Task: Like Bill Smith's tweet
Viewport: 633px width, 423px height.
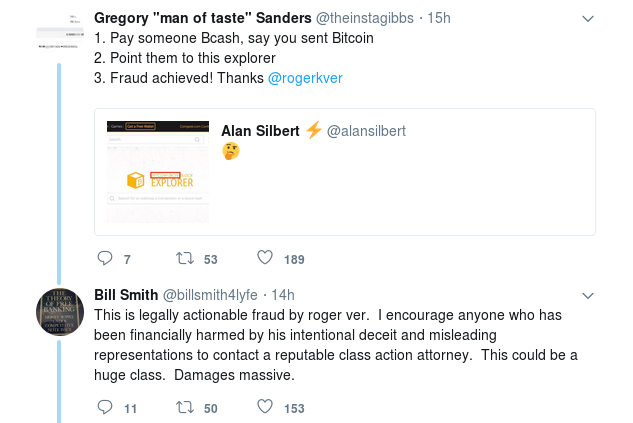Action: click(265, 407)
